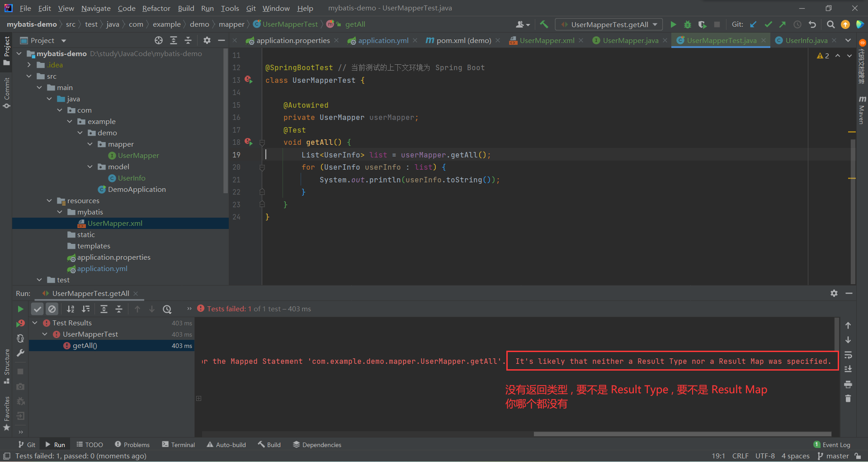
Task: Expand the .idea folder
Action: coord(29,65)
